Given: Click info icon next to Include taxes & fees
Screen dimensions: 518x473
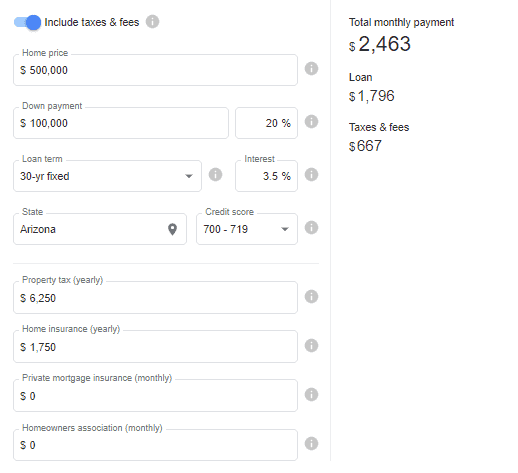Looking at the screenshot, I should [x=152, y=22].
